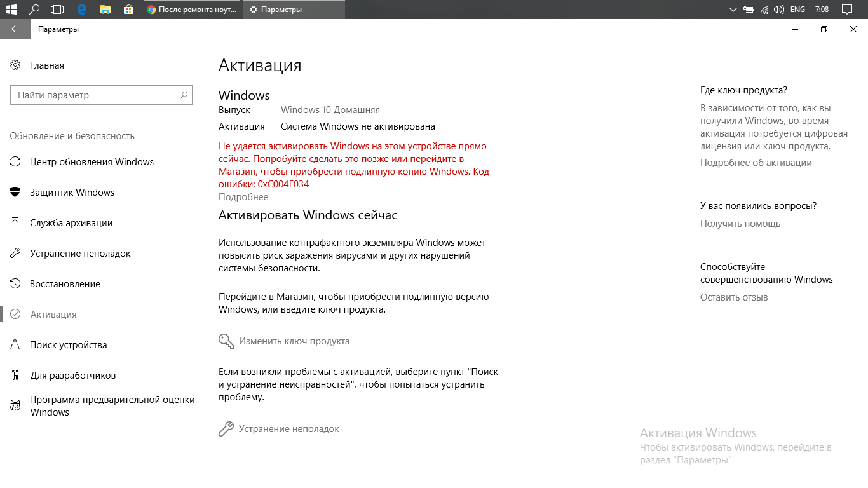Show hidden system tray icons

click(733, 10)
